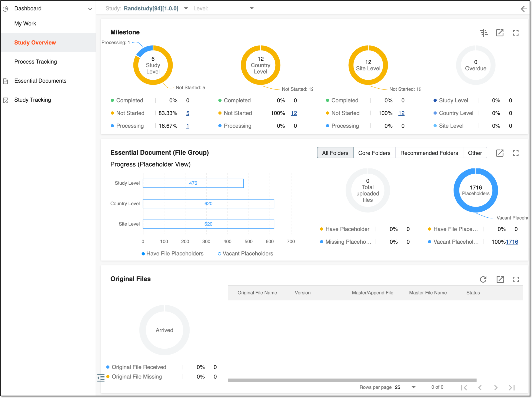
Task: Toggle Have File Placeholders legend
Action: click(172, 253)
